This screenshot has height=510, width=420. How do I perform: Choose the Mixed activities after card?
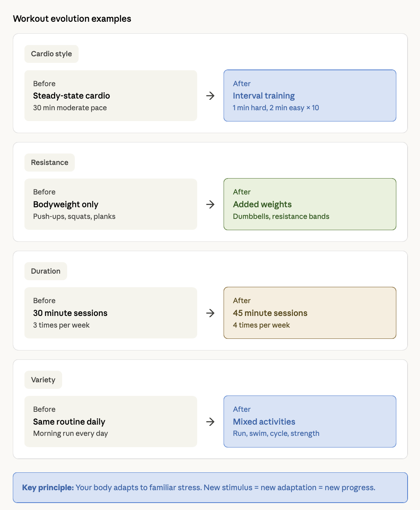pos(310,422)
